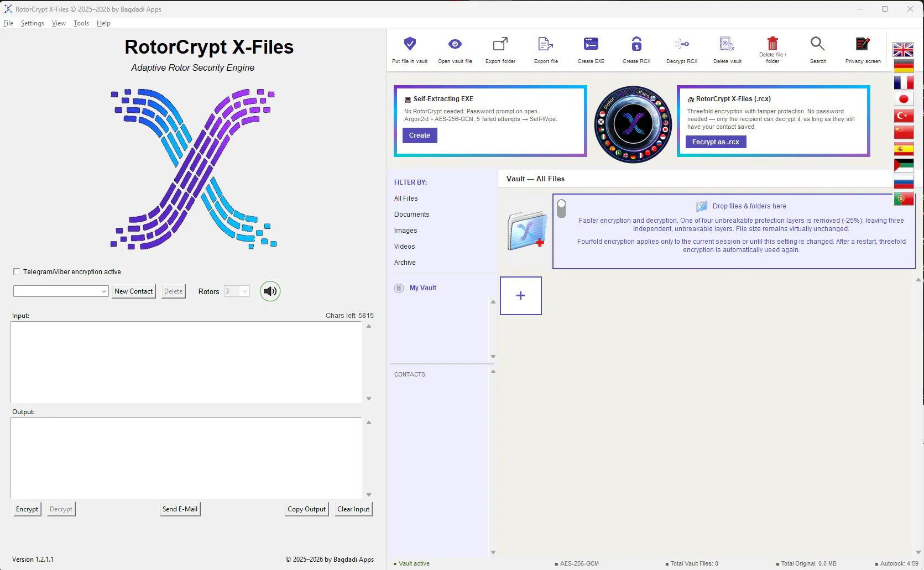Image resolution: width=924 pixels, height=570 pixels.
Task: Open Search with the magnifier icon
Action: point(818,44)
